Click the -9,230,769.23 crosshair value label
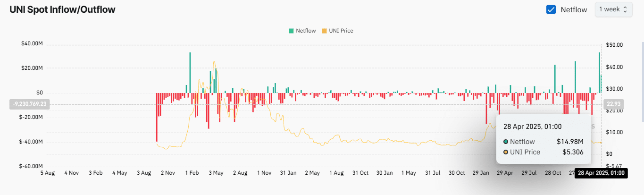 coord(29,104)
